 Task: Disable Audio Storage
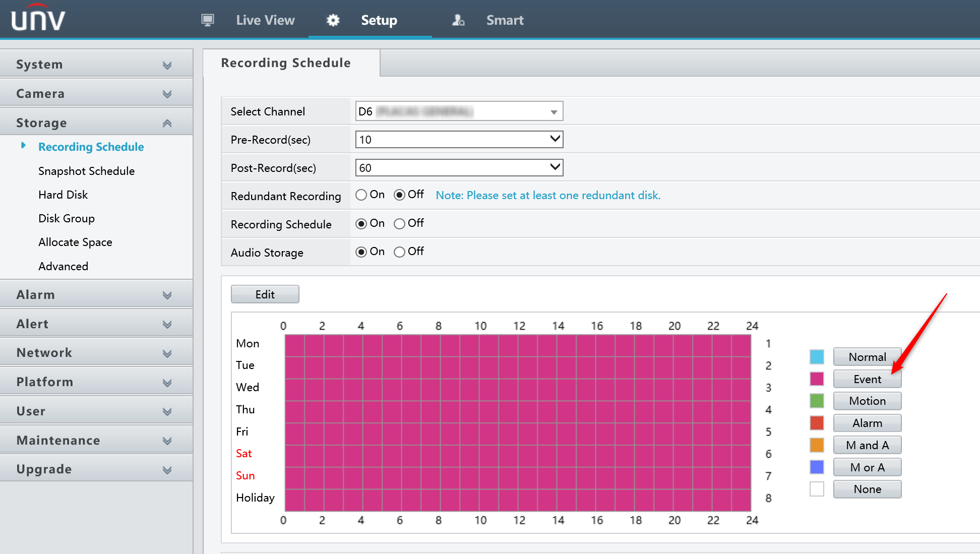tap(399, 252)
